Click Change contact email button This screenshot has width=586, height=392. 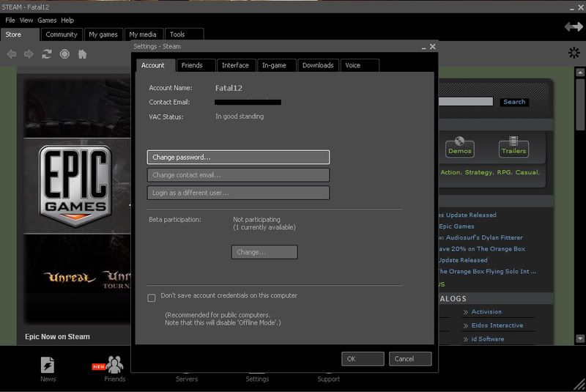coord(239,175)
